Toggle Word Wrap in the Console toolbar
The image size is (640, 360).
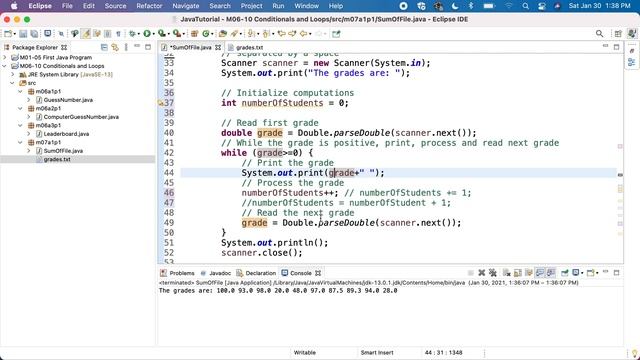529,273
